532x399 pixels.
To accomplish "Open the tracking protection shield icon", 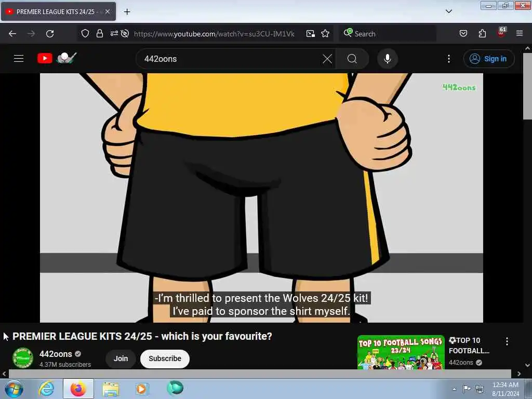I will (x=85, y=34).
